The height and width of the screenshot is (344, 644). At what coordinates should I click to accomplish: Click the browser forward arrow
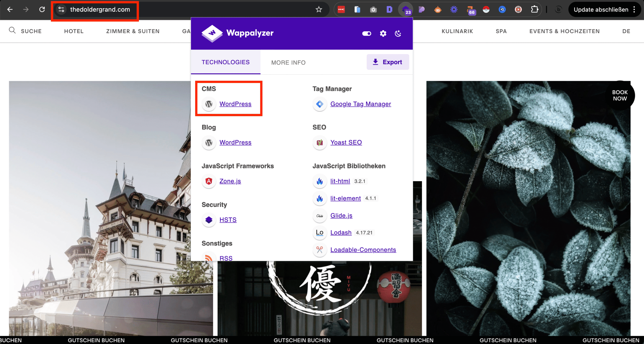26,10
